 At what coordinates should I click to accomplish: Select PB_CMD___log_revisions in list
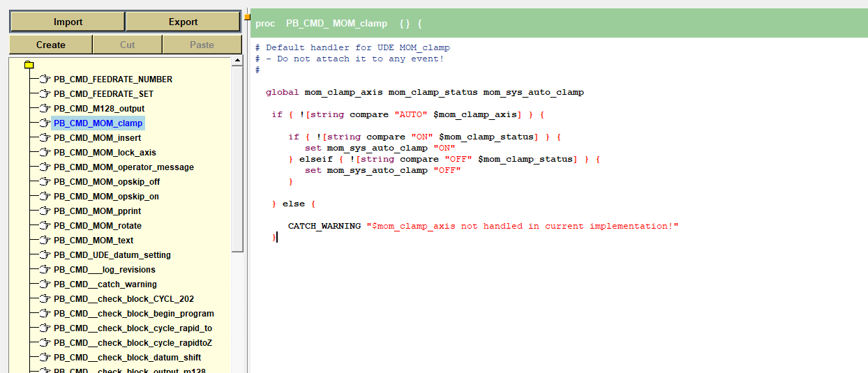(x=105, y=270)
